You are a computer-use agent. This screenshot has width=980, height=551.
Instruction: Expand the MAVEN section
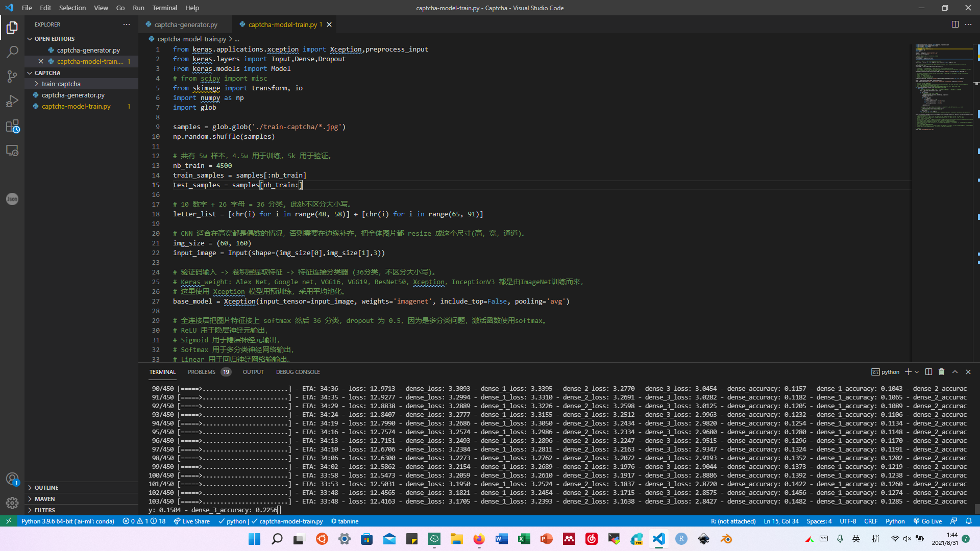pyautogui.click(x=81, y=499)
